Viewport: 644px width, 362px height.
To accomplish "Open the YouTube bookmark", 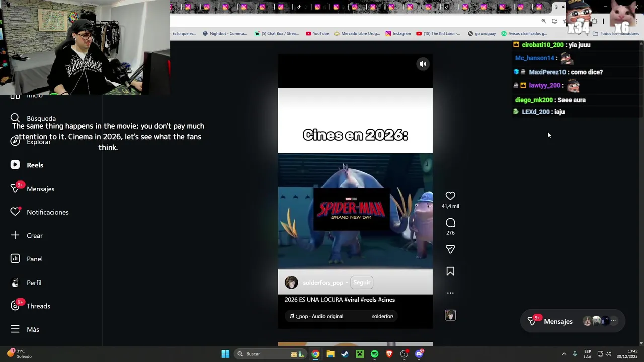I will [317, 34].
